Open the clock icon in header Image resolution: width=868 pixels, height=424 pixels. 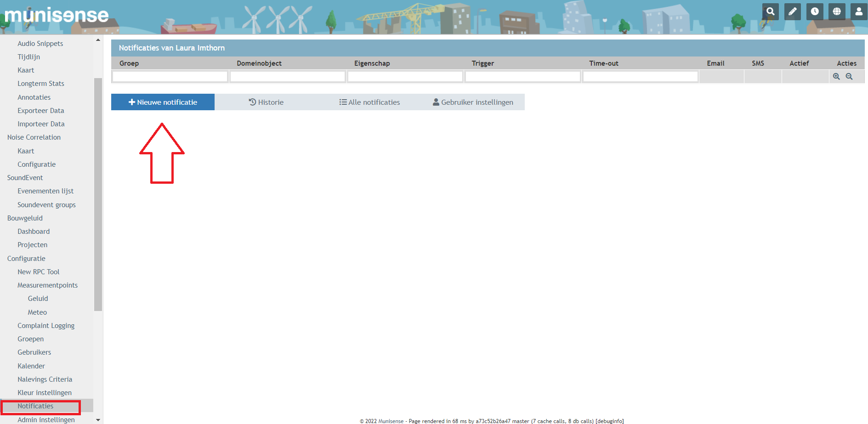(x=814, y=11)
